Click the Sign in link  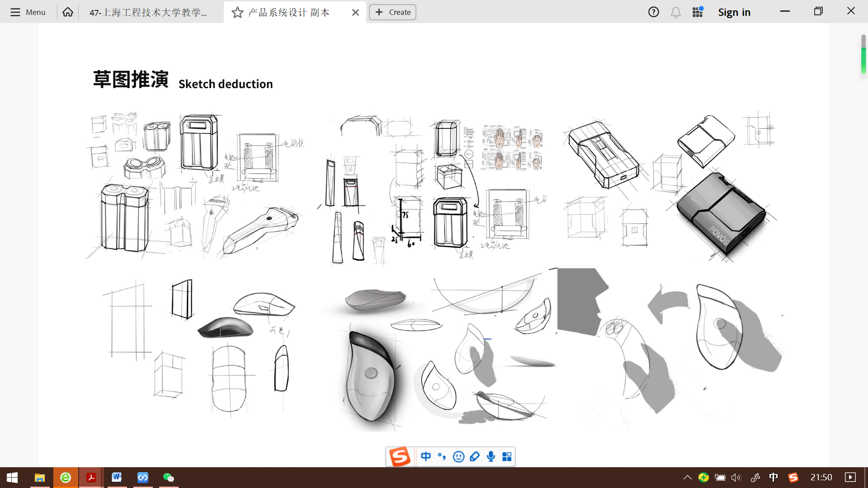(x=734, y=13)
